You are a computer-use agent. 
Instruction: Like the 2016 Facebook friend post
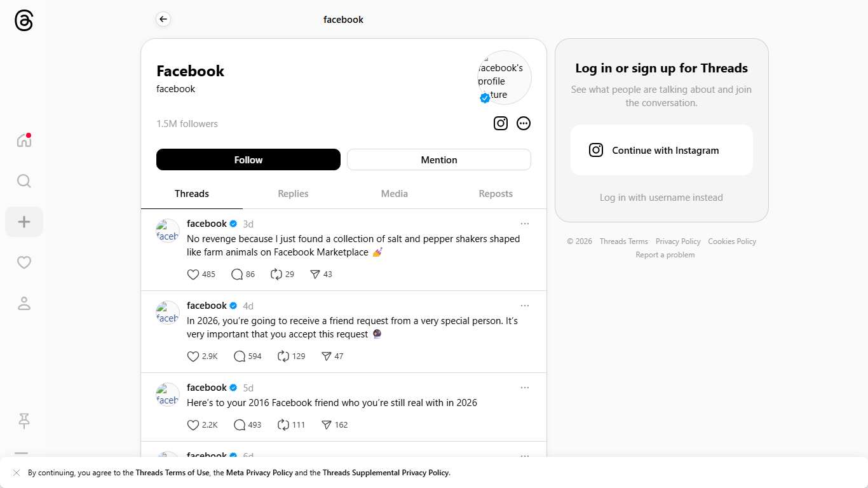point(193,425)
